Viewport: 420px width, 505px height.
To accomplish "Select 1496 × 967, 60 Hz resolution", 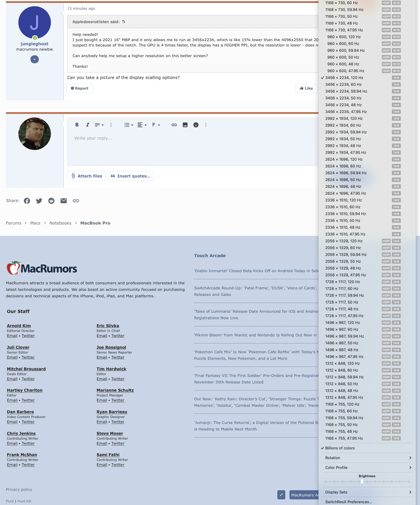I will (x=367, y=330).
